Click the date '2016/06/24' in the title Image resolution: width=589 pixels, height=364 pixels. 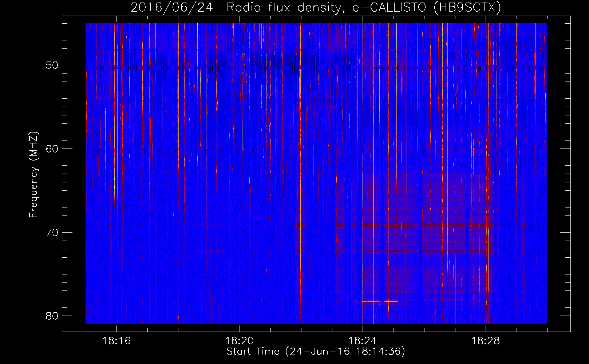pos(171,8)
